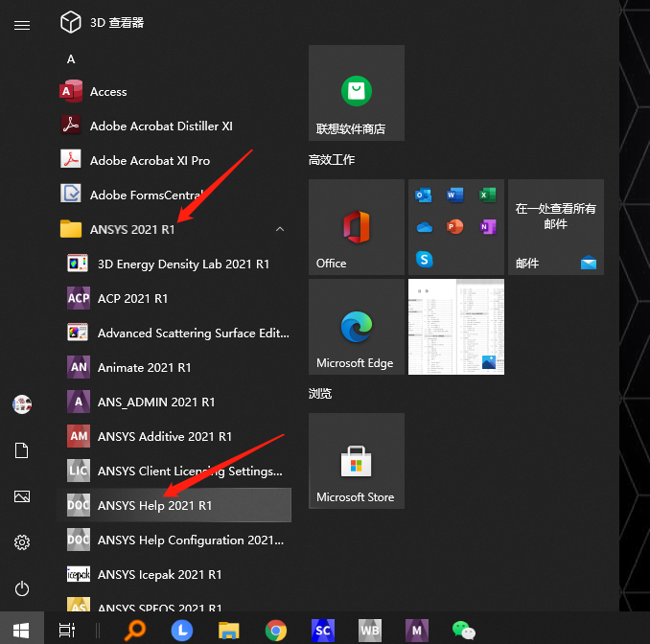
Task: Click the letter A group header
Action: [71, 58]
